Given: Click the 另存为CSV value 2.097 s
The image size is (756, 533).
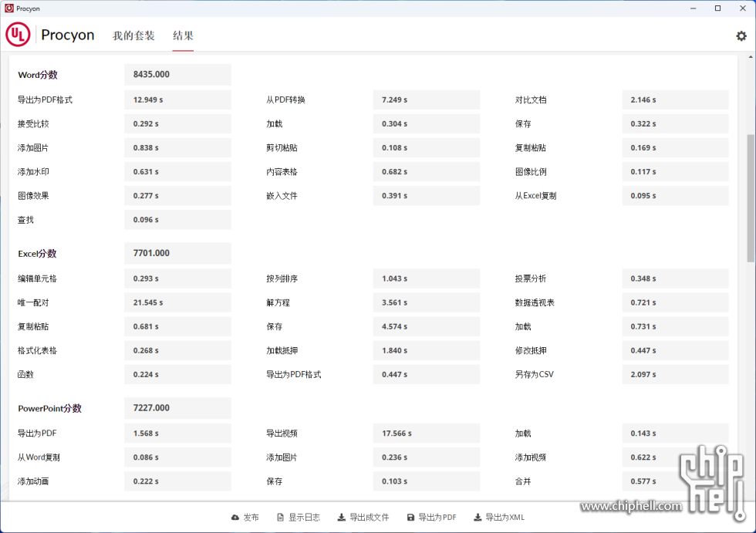Looking at the screenshot, I should coord(675,374).
